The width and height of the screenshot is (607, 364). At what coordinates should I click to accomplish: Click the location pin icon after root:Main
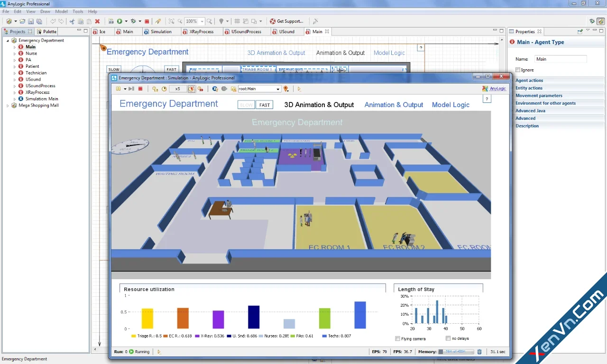(x=286, y=89)
